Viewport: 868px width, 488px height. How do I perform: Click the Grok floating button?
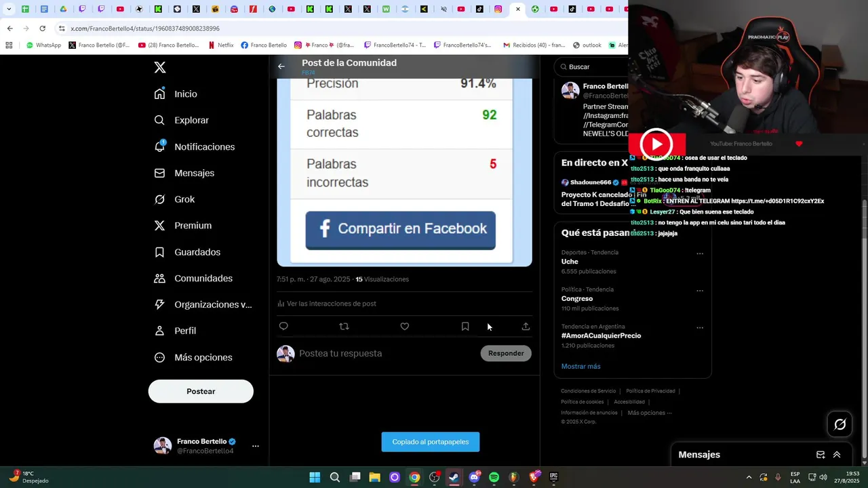[x=840, y=424]
